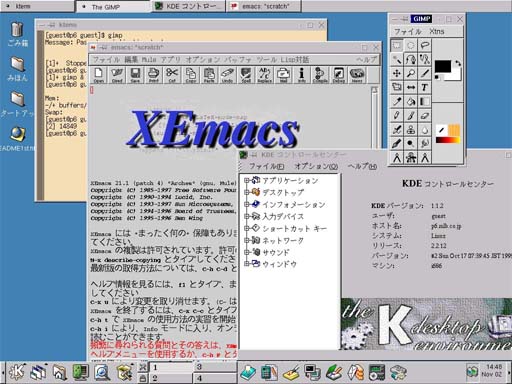Screen dimensions: 512x384
Task: Expand the ネットワーク tree node
Action: (247, 240)
